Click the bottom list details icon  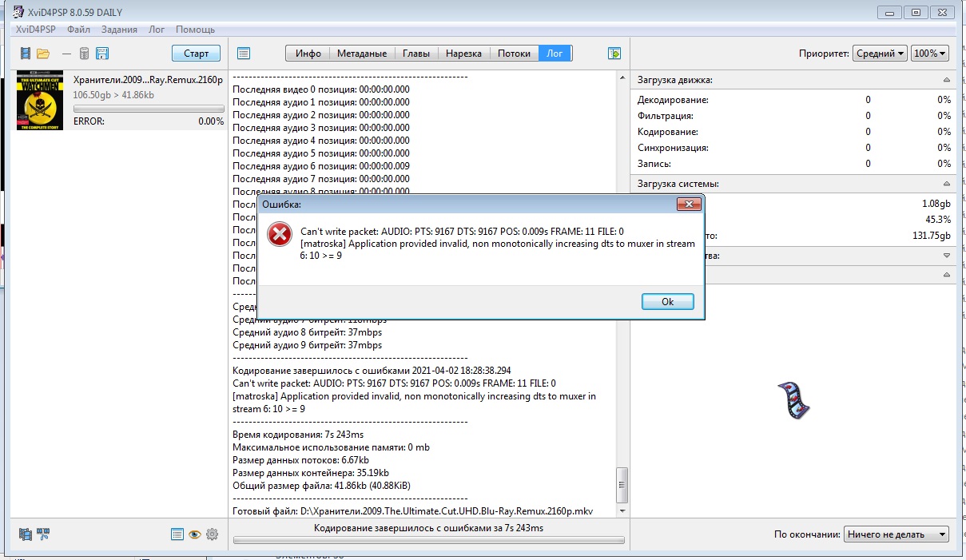point(177,534)
